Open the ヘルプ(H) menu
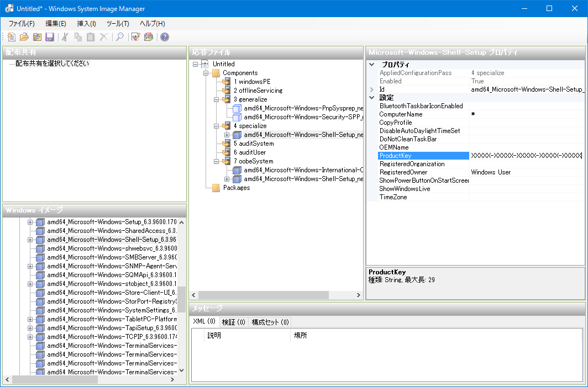Viewport: 588px width, 387px height. (153, 24)
